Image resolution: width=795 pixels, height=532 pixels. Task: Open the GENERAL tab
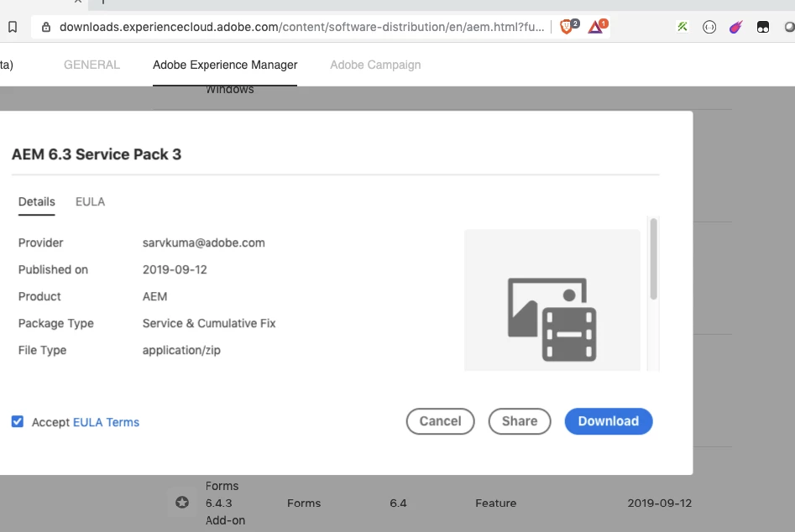tap(92, 65)
